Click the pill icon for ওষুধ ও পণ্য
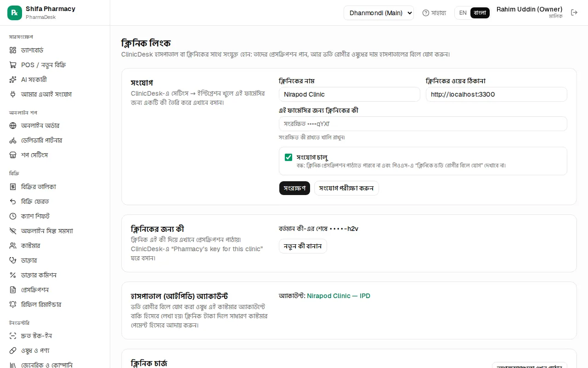Viewport: 588px width, 368px height. 13,351
